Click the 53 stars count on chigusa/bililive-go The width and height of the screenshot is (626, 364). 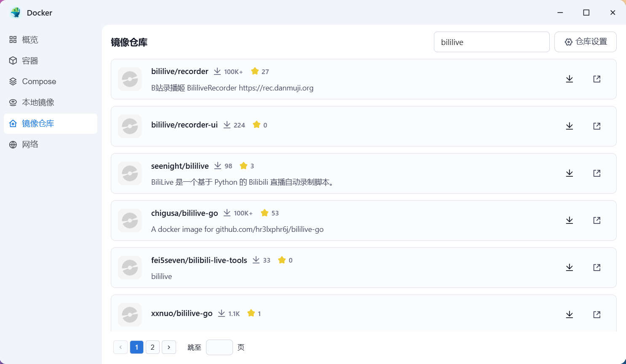tap(275, 213)
